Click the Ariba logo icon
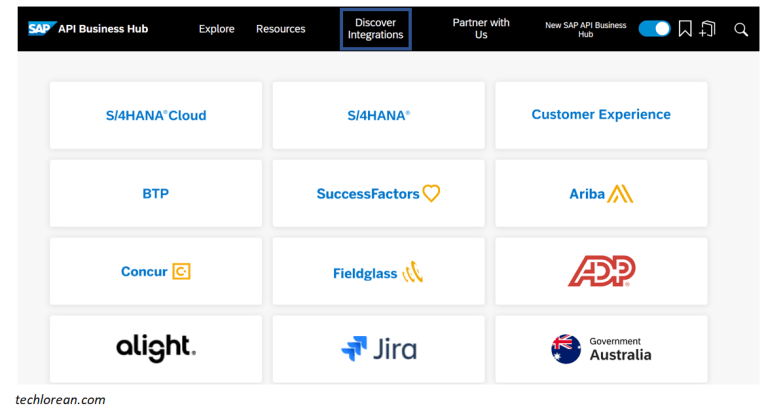This screenshot has width=766, height=410. [620, 194]
